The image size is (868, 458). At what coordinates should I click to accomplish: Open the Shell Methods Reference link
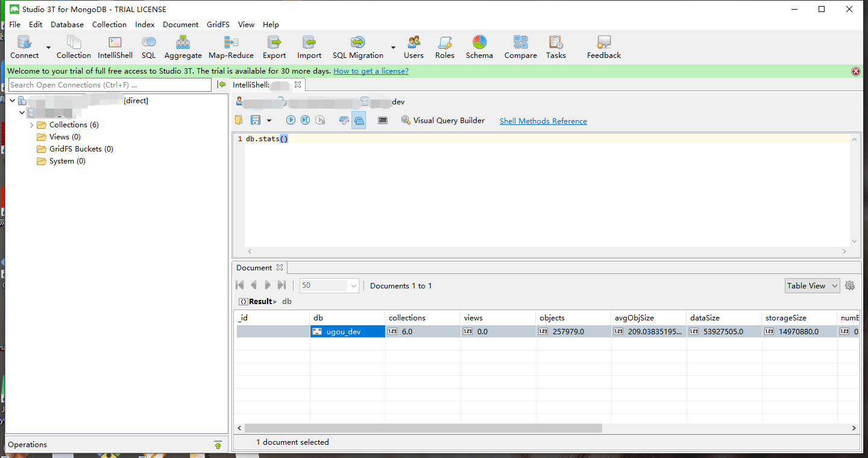click(542, 121)
